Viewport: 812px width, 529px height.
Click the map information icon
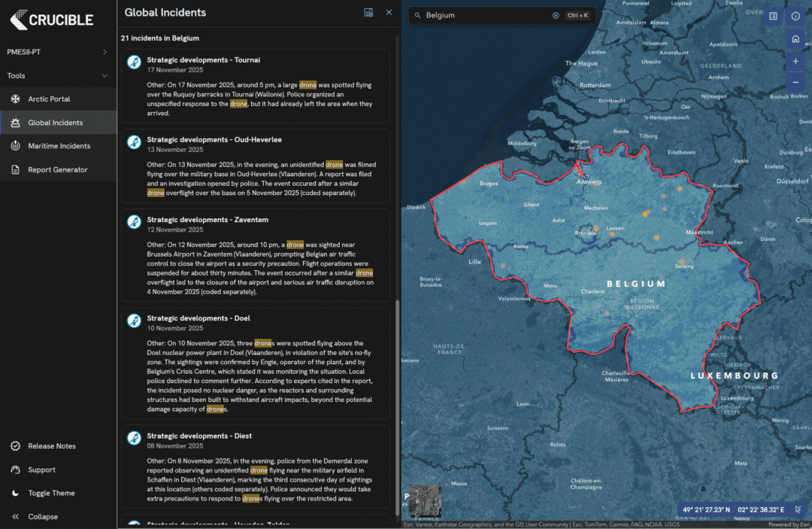[795, 16]
